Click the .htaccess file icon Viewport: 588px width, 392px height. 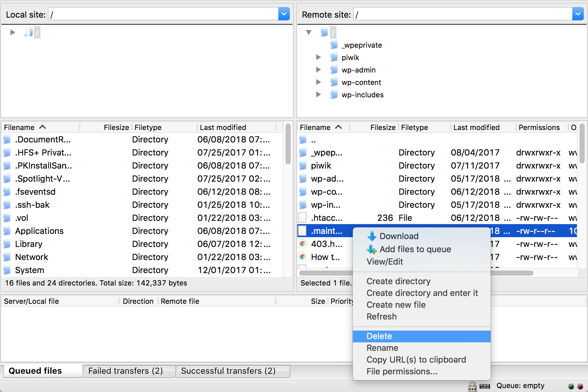click(302, 218)
